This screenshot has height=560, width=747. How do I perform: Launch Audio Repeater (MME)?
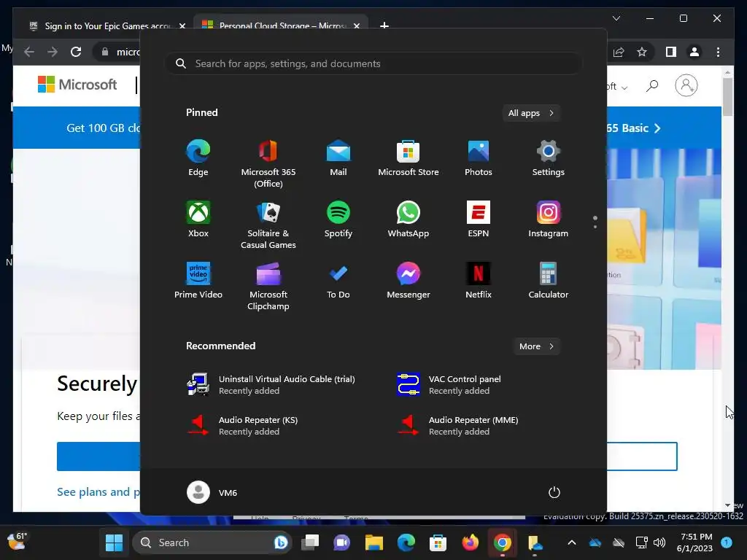pyautogui.click(x=458, y=425)
